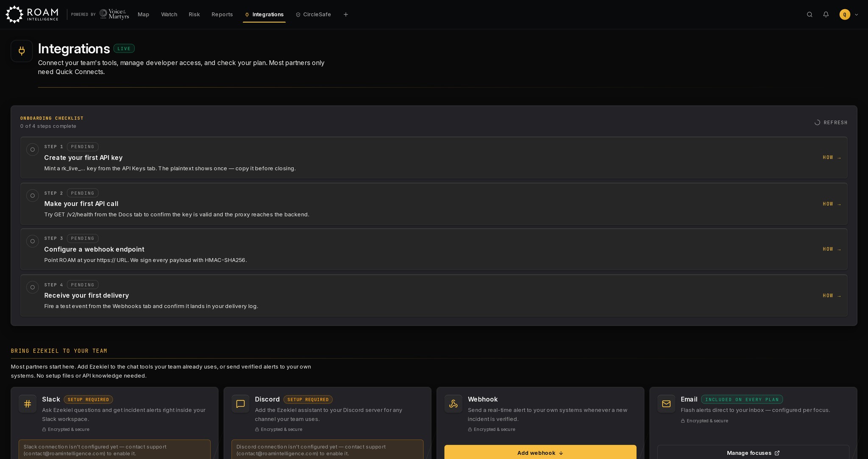
Task: Click Slack SETUP REQUIRED badge
Action: pos(88,400)
